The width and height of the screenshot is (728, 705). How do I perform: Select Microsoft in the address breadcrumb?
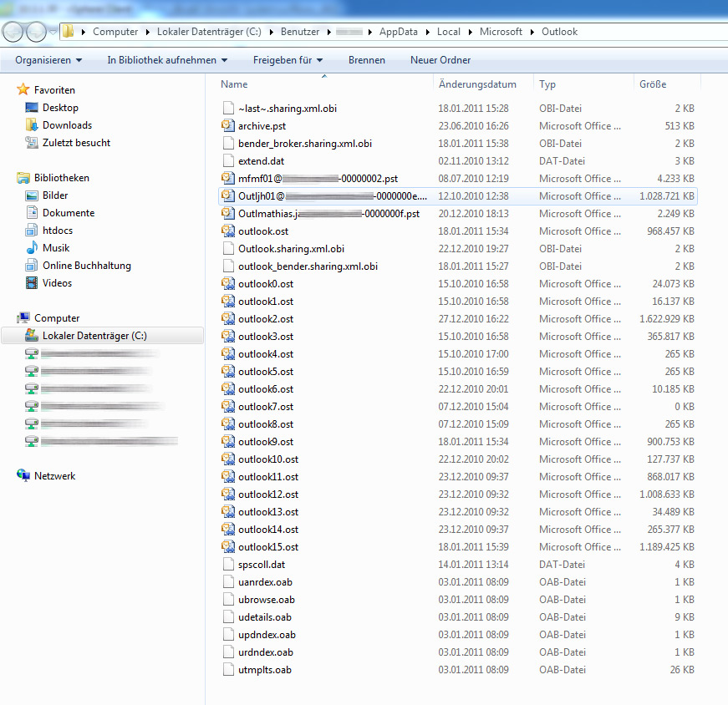pos(501,32)
